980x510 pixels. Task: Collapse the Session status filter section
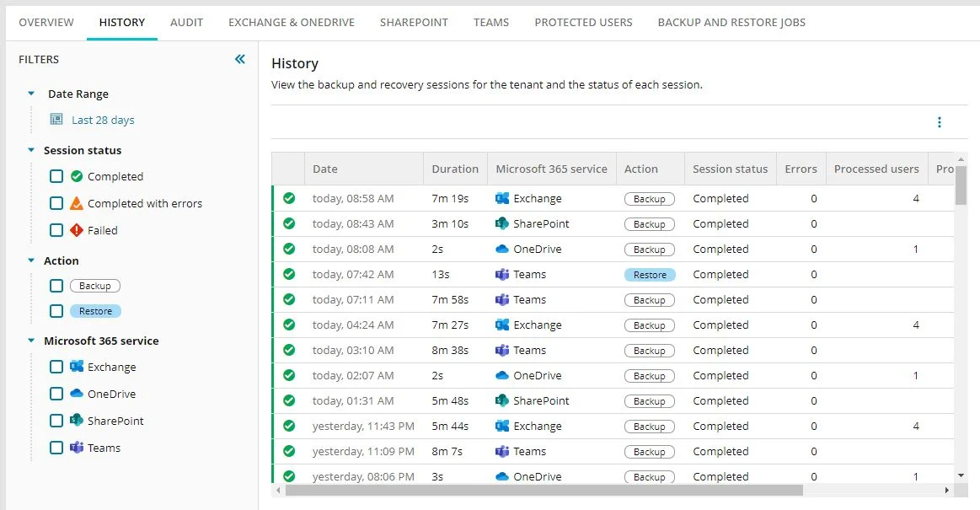31,150
